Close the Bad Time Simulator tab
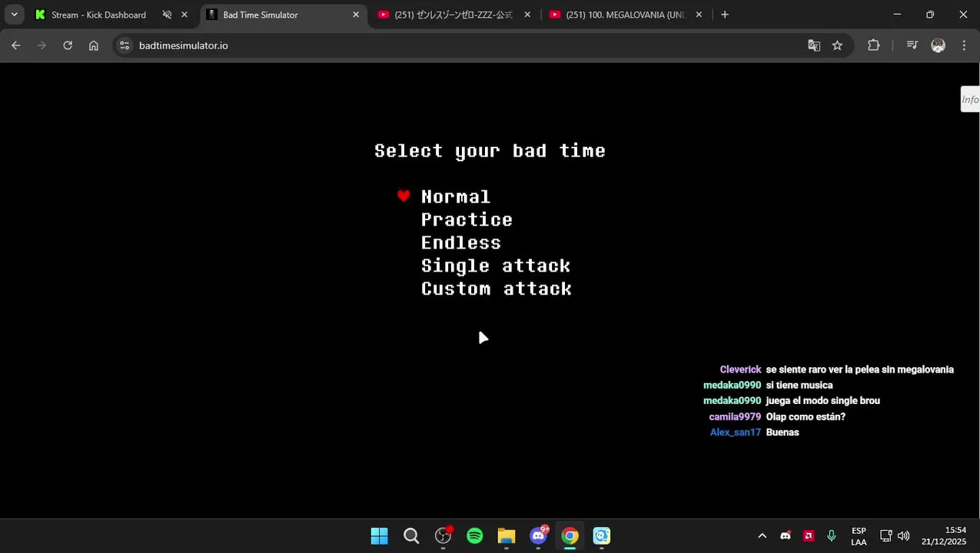Viewport: 980px width, 553px height. click(356, 15)
